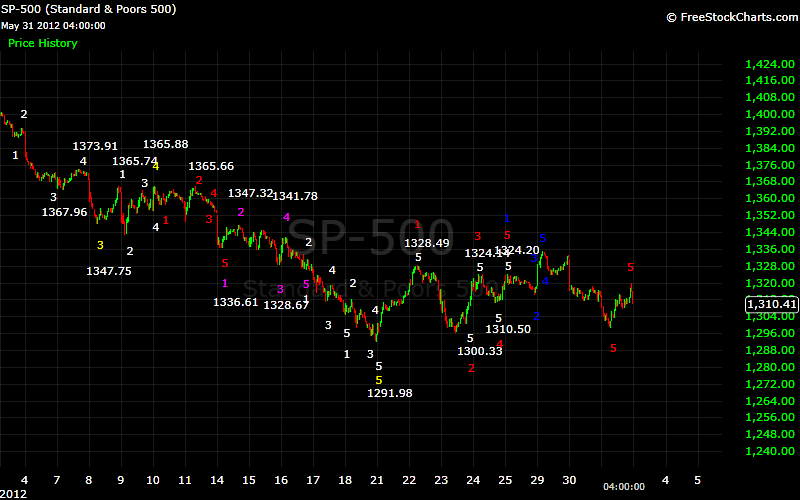Select the 1365.66 price annotation
Image resolution: width=800 pixels, height=500 pixels.
[211, 166]
